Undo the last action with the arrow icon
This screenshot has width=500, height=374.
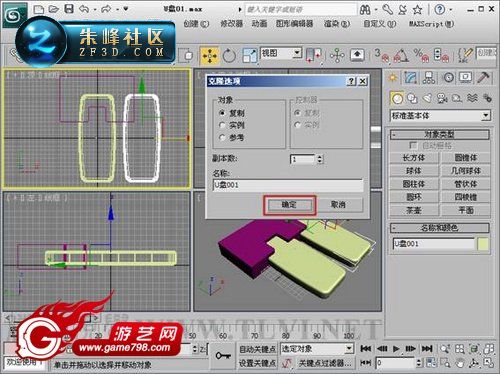tap(84, 9)
